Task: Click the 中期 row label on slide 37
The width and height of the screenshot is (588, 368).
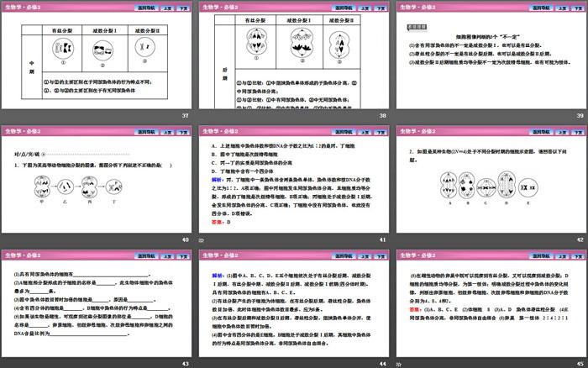Action: coord(32,67)
